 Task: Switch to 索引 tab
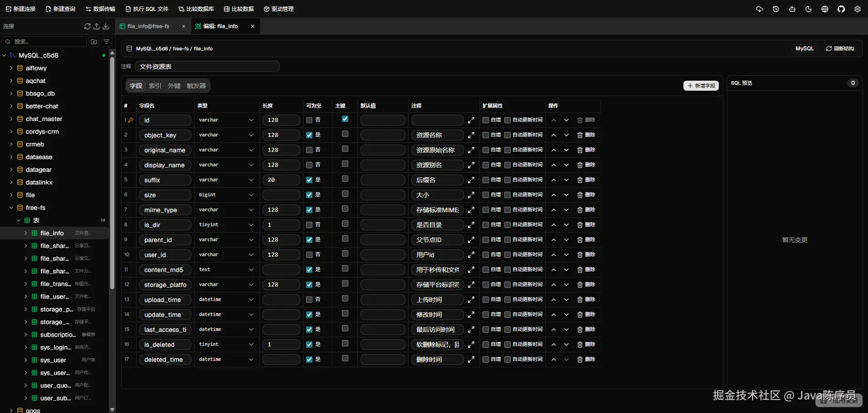click(x=155, y=86)
